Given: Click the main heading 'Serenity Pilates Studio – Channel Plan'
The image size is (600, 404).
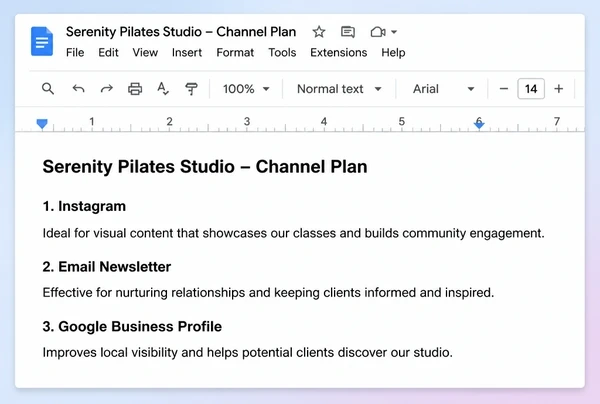Looking at the screenshot, I should (x=205, y=167).
